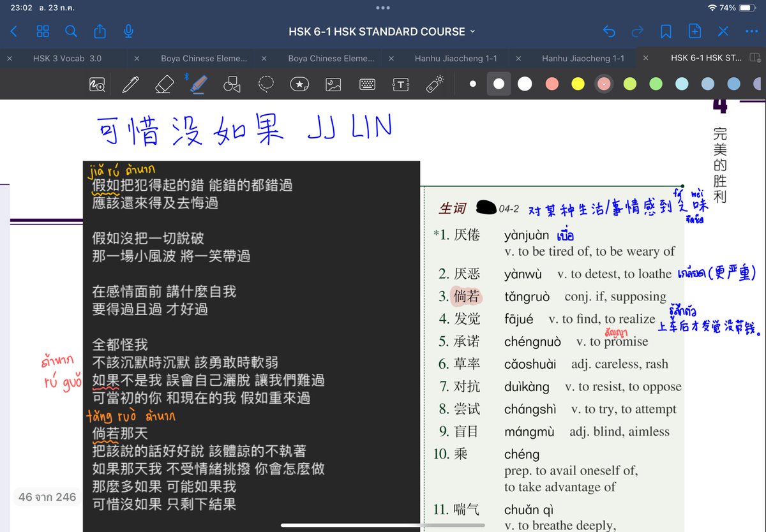
Task: Open the page indicator 46 จาก 246
Action: 47,497
